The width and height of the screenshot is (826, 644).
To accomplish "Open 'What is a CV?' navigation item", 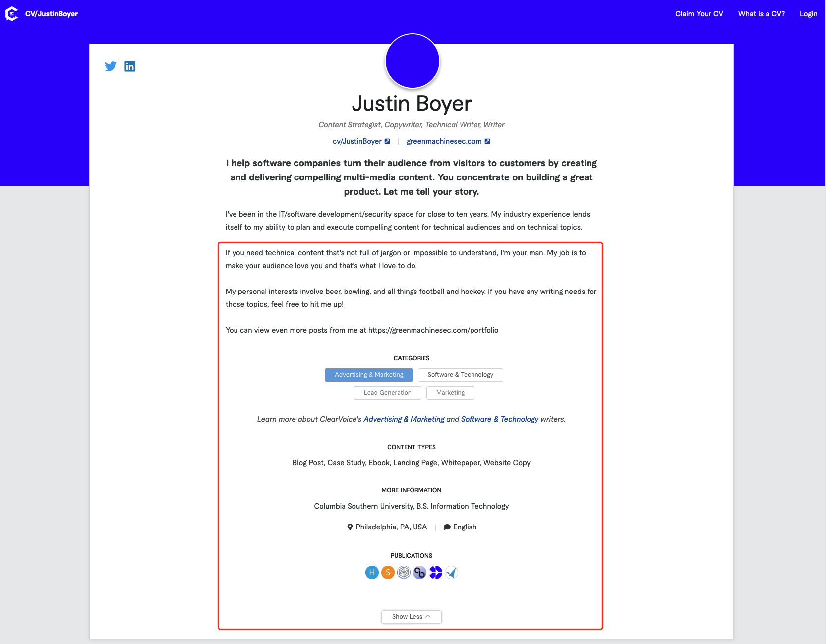I will (x=761, y=14).
